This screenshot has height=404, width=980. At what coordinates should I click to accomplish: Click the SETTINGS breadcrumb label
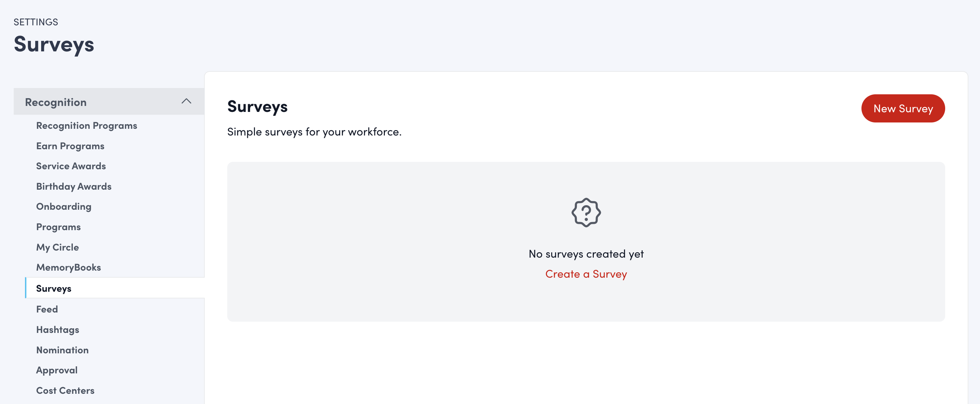tap(36, 22)
